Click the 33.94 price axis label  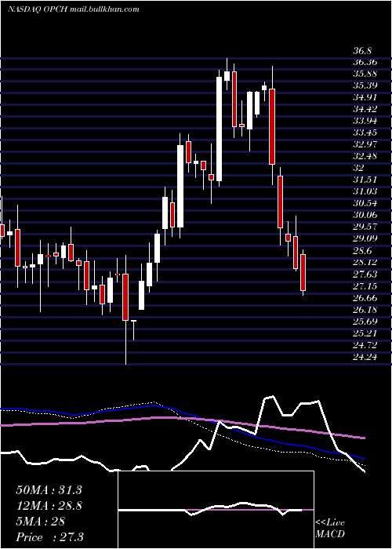pyautogui.click(x=365, y=122)
